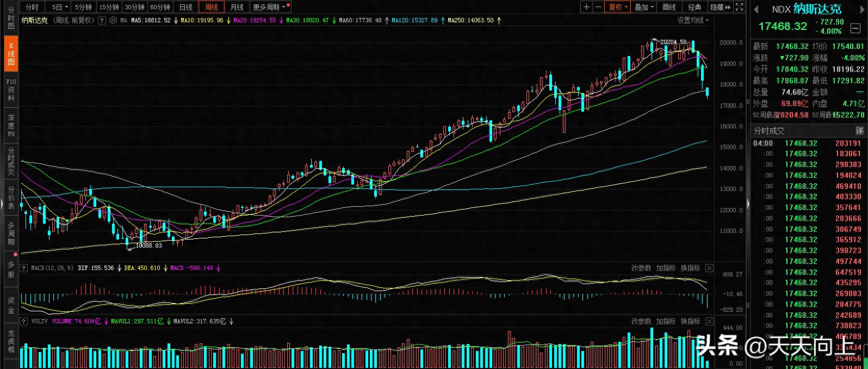Close the MACD indicator panel

[x=709, y=268]
